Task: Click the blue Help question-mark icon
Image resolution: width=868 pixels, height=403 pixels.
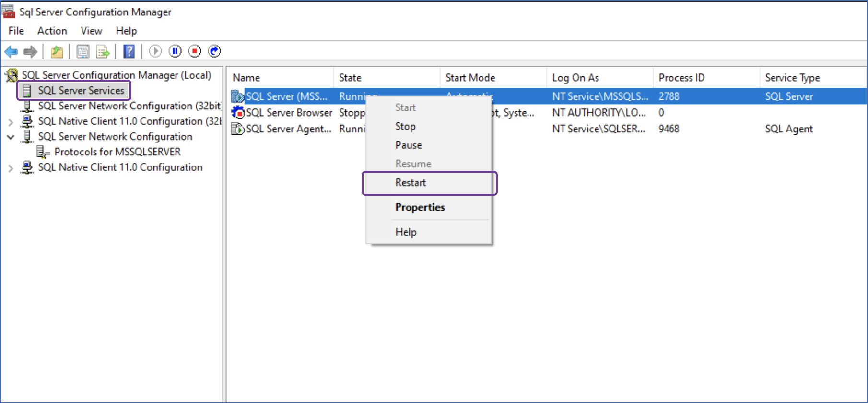Action: 129,51
